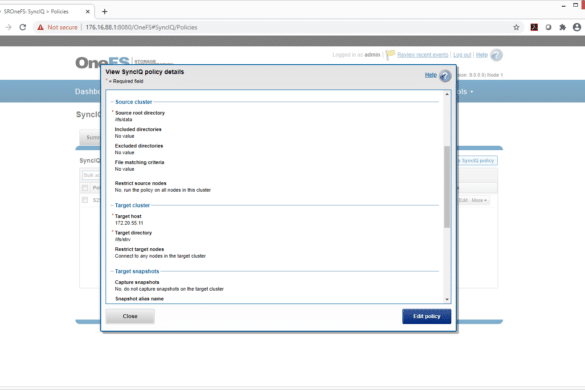
Task: Click the OneFS logo
Action: coord(102,62)
